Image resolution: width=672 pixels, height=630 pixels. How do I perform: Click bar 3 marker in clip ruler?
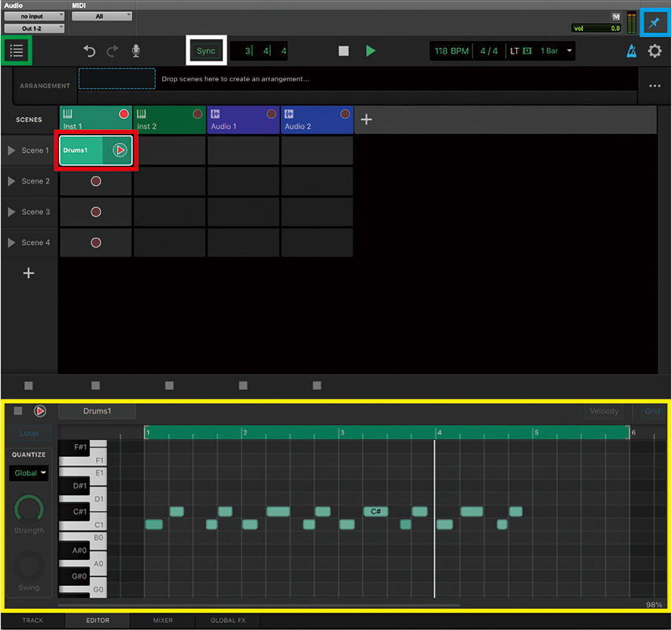342,432
